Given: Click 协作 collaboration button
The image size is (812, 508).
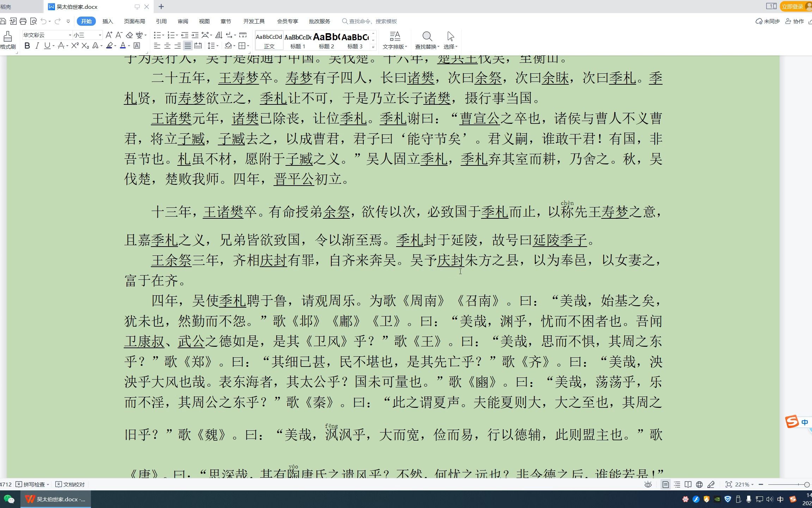Looking at the screenshot, I should click(795, 22).
